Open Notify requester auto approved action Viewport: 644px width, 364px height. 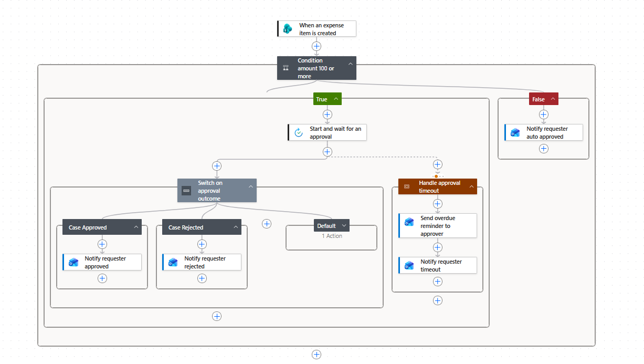click(544, 132)
